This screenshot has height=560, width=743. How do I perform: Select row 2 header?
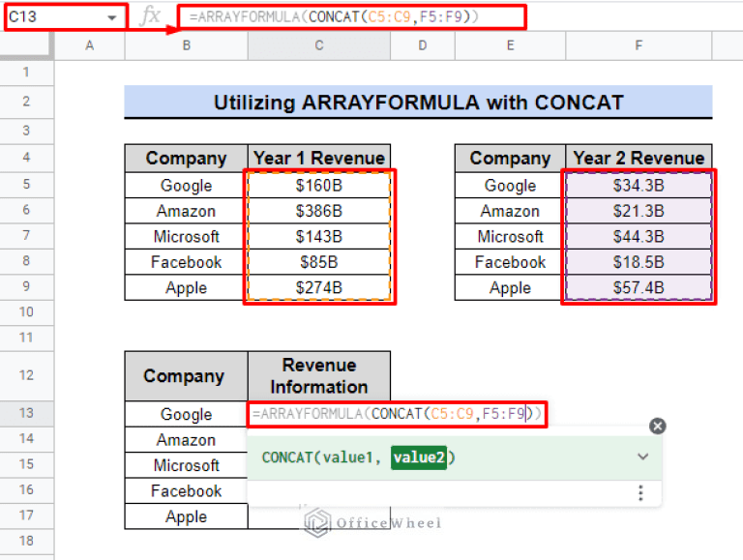point(26,102)
